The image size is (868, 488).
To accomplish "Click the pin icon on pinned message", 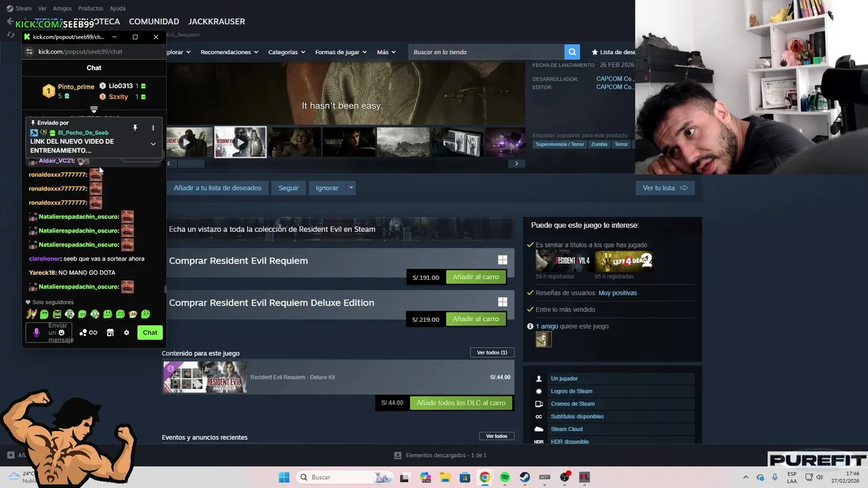I will pos(135,127).
